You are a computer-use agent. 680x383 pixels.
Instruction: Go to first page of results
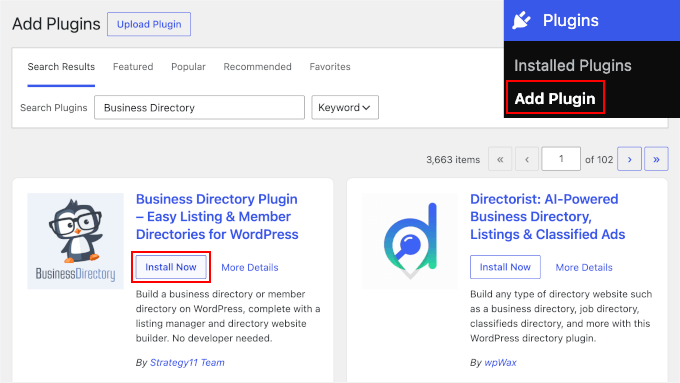500,159
